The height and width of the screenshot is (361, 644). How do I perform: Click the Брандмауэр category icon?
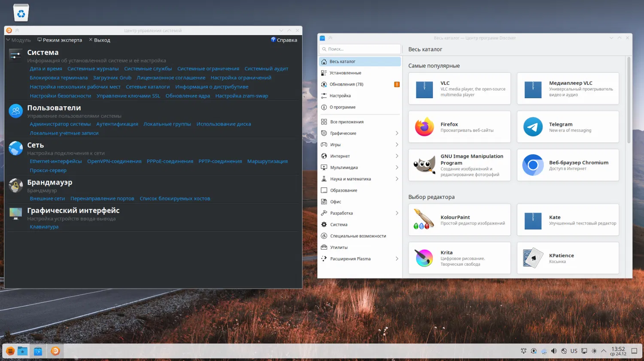(15, 185)
